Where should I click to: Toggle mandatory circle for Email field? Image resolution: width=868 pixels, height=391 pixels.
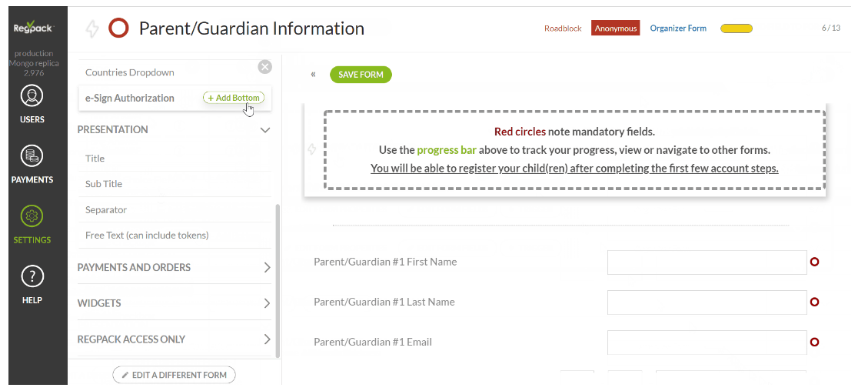point(815,342)
